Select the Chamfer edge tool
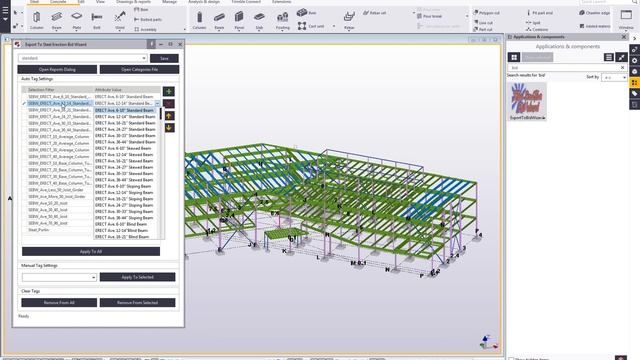This screenshot has width=640, height=360. click(594, 13)
